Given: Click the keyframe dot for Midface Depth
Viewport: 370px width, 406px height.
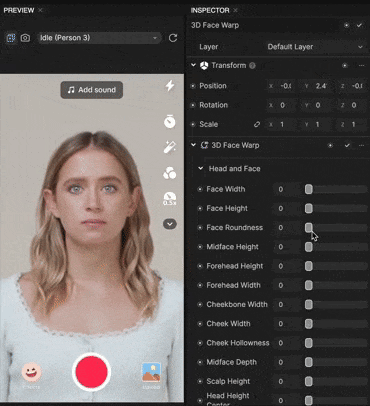Looking at the screenshot, I should [x=200, y=362].
